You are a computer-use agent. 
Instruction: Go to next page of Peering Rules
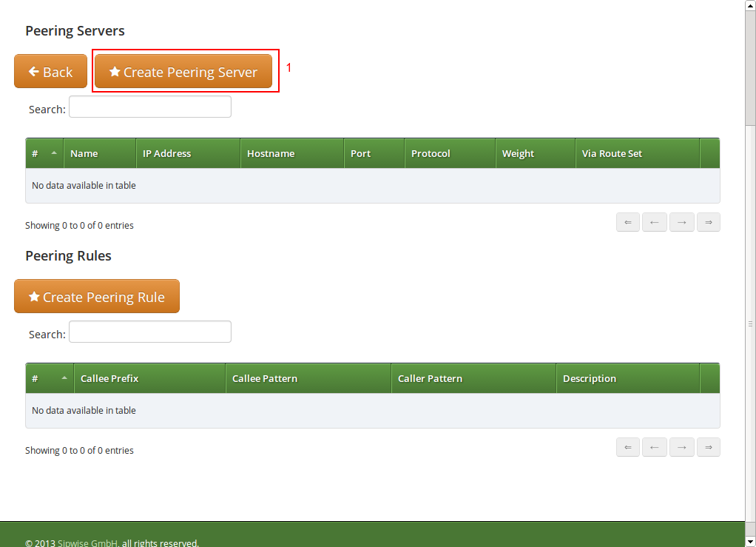(x=682, y=447)
